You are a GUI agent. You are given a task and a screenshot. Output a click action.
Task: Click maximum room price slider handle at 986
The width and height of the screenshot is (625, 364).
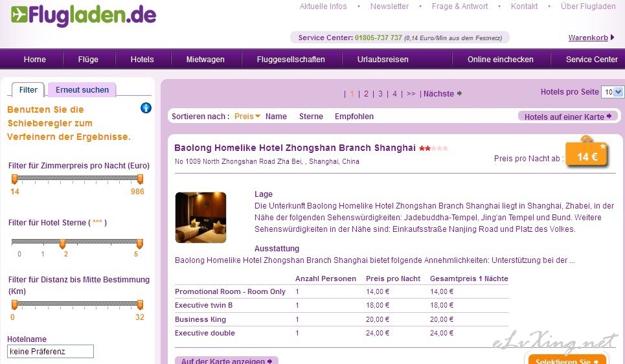coord(140,179)
